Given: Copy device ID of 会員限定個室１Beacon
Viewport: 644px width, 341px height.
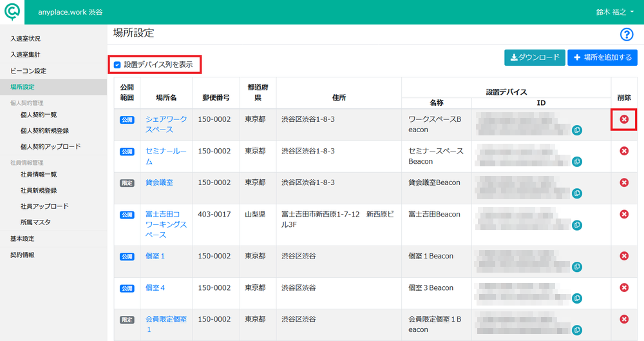Looking at the screenshot, I should 576,330.
